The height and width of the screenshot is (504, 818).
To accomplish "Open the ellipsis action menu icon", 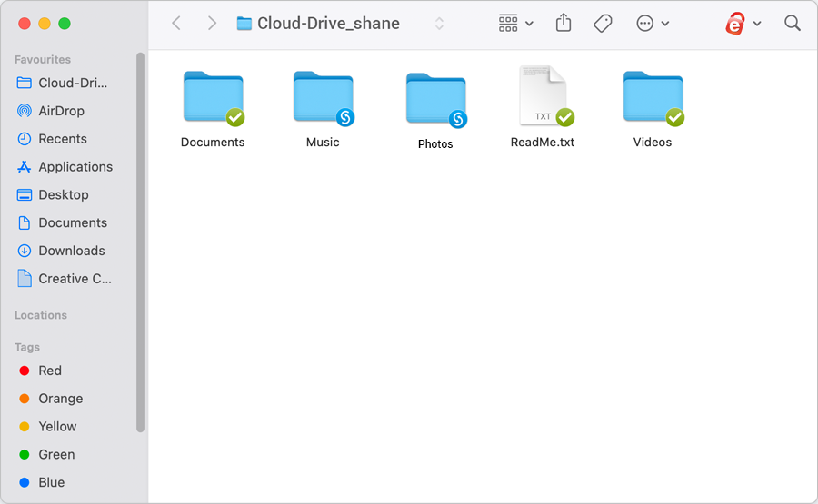I will 644,24.
